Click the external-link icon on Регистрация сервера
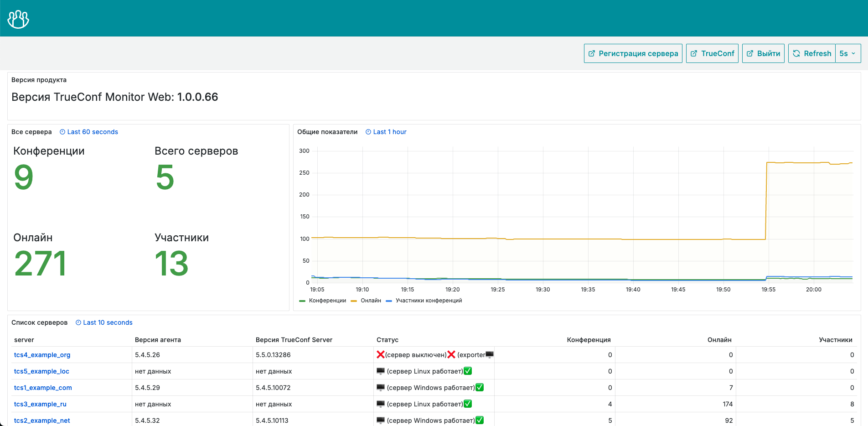Viewport: 868px width, 426px height. [x=592, y=53]
